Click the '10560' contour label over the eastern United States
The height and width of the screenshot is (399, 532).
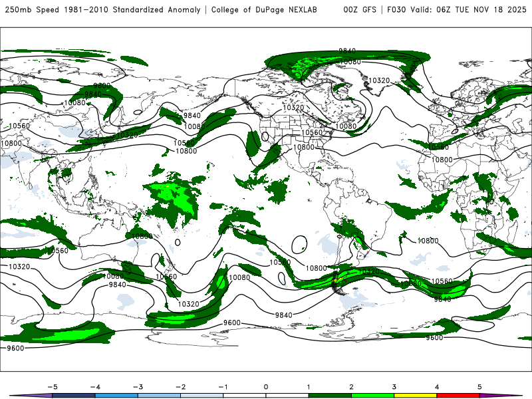pyautogui.click(x=311, y=132)
